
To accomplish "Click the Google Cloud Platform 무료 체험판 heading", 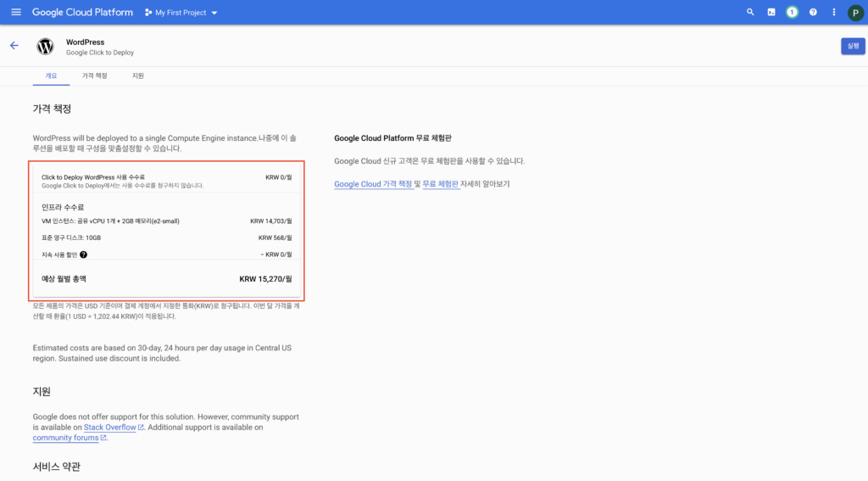I will [x=392, y=138].
